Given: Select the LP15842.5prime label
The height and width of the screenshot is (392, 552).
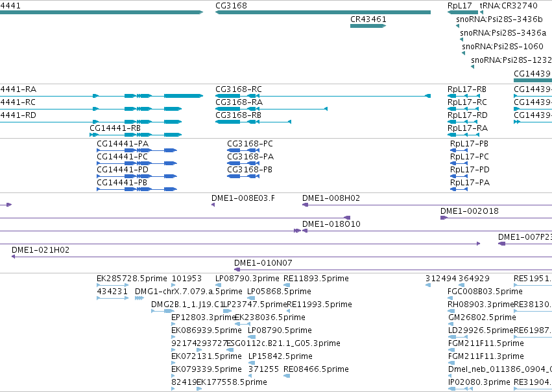Looking at the screenshot, I should pos(281,356).
